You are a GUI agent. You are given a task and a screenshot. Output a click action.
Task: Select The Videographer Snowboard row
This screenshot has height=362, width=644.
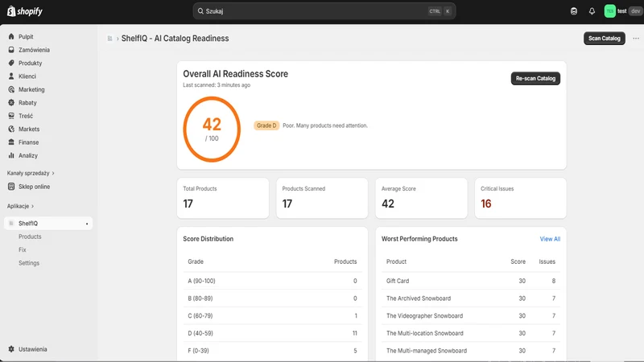[x=471, y=315]
